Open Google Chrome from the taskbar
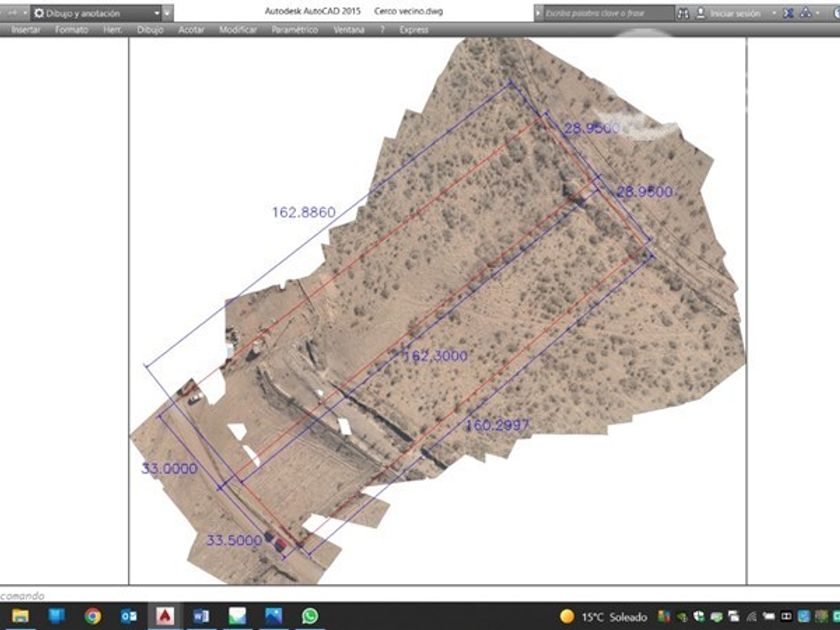840x630 pixels. 92,616
